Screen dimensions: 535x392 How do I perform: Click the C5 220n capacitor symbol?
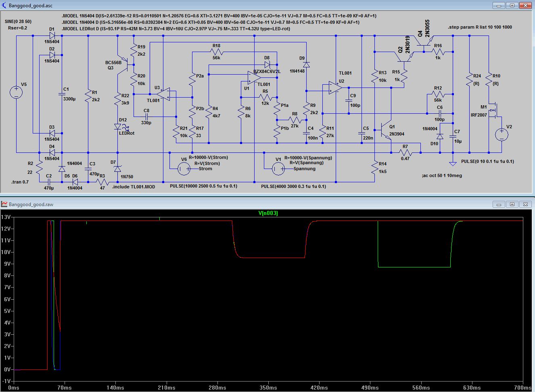point(362,133)
